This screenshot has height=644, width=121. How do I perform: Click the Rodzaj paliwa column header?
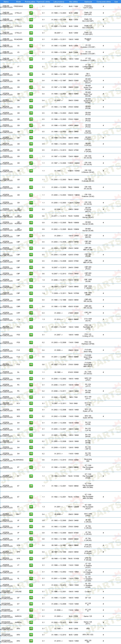[x=30, y=2]
